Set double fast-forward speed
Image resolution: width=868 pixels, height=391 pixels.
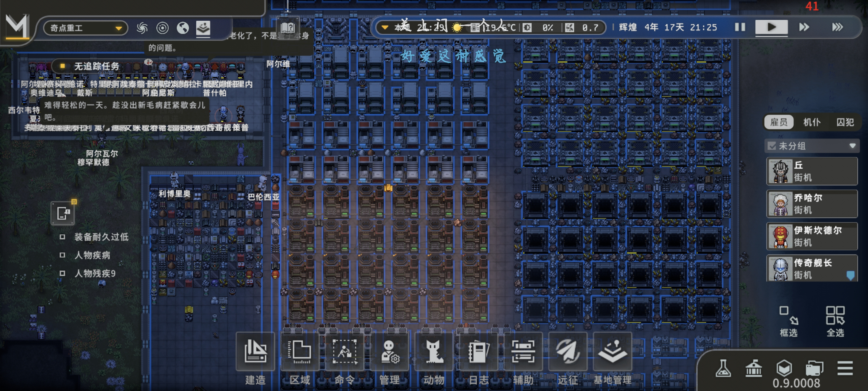[x=804, y=27]
